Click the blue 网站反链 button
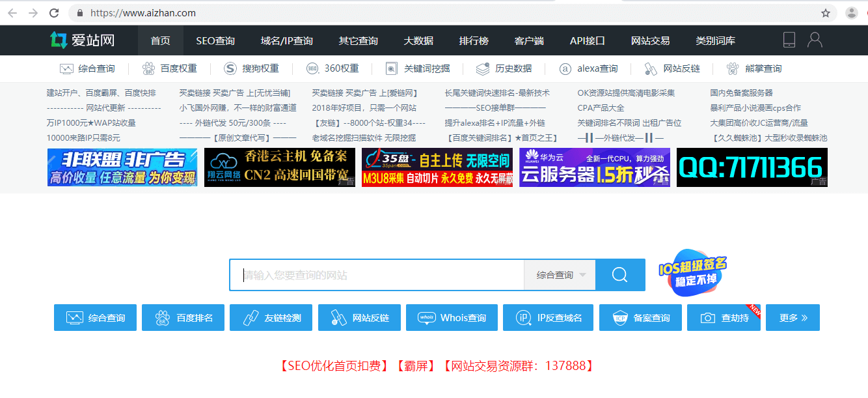This screenshot has width=868, height=398. pyautogui.click(x=359, y=318)
